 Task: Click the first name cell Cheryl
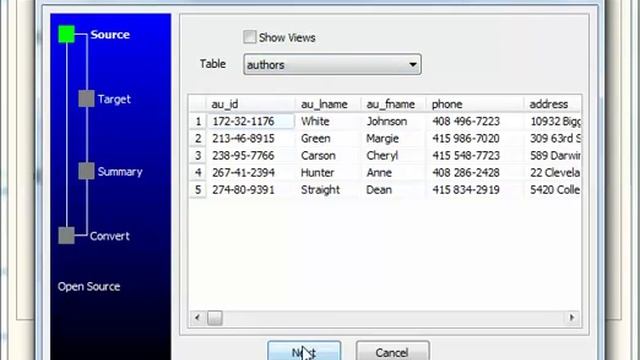click(x=393, y=156)
